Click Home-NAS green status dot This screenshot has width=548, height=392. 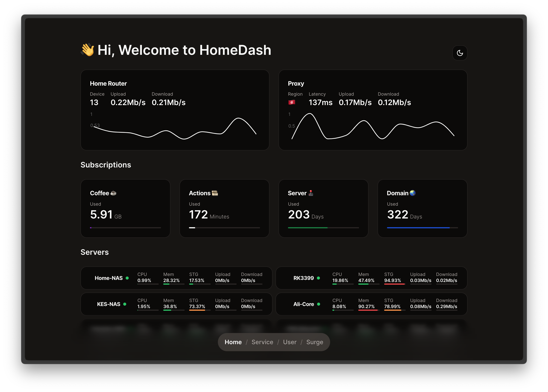127,278
